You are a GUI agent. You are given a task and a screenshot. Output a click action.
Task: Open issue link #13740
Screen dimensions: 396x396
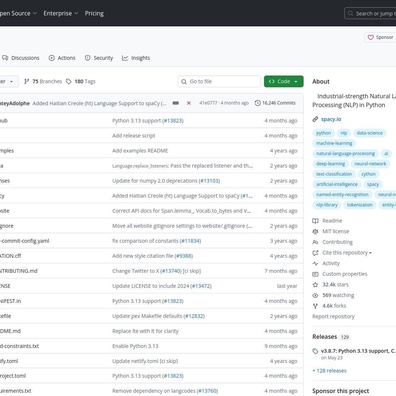(171, 271)
